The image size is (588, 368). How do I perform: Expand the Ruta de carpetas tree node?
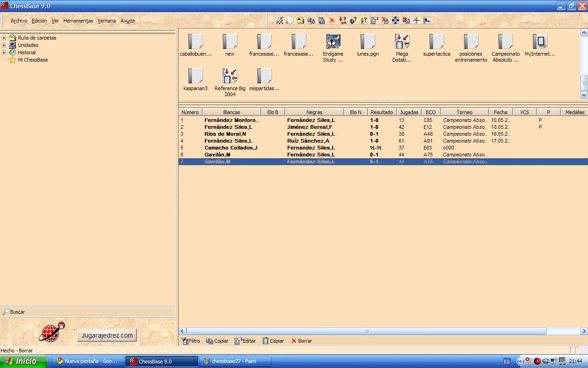point(4,38)
